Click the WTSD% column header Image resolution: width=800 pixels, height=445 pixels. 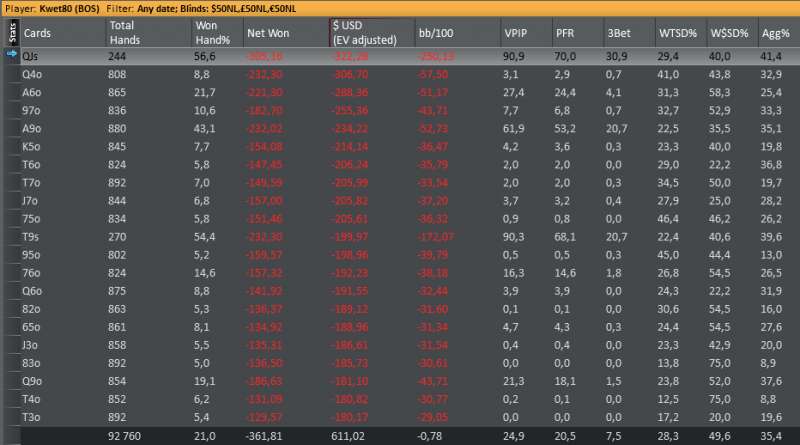pyautogui.click(x=681, y=33)
